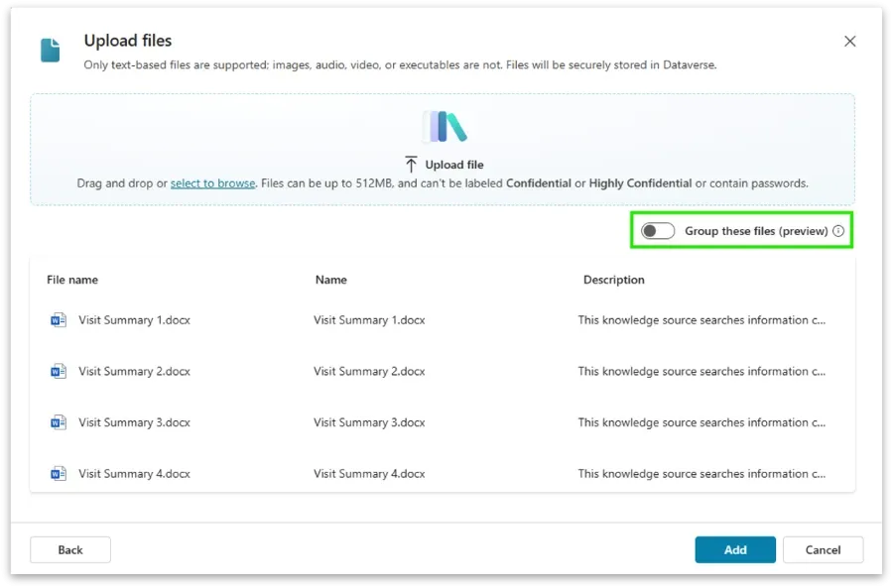Click the blue document icon beside Upload files title

pos(50,49)
